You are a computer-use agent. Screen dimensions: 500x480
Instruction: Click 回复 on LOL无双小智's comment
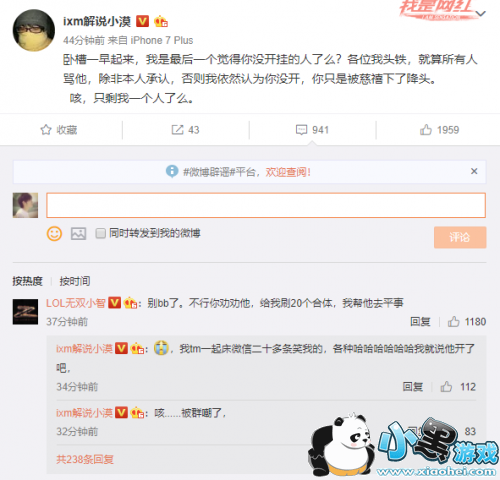click(x=420, y=322)
